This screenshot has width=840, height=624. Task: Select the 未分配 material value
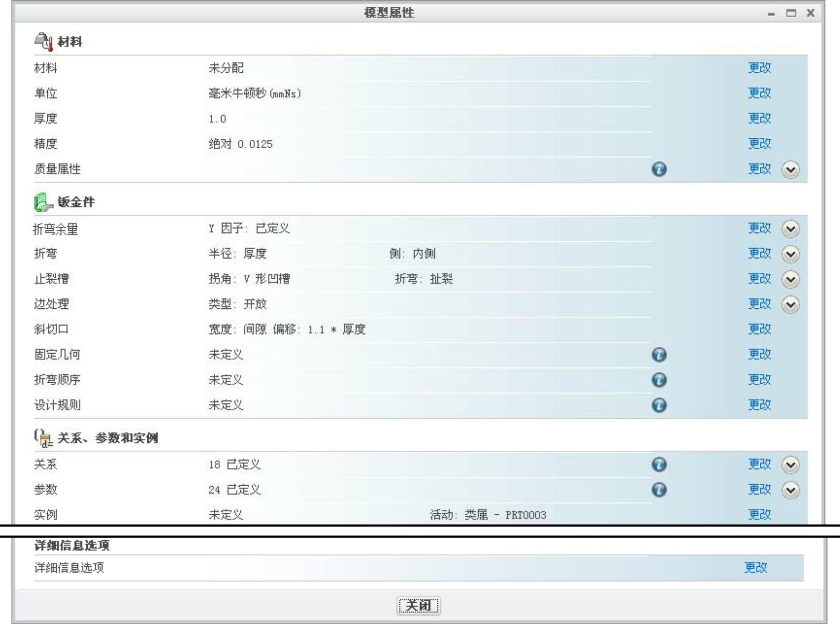click(226, 68)
